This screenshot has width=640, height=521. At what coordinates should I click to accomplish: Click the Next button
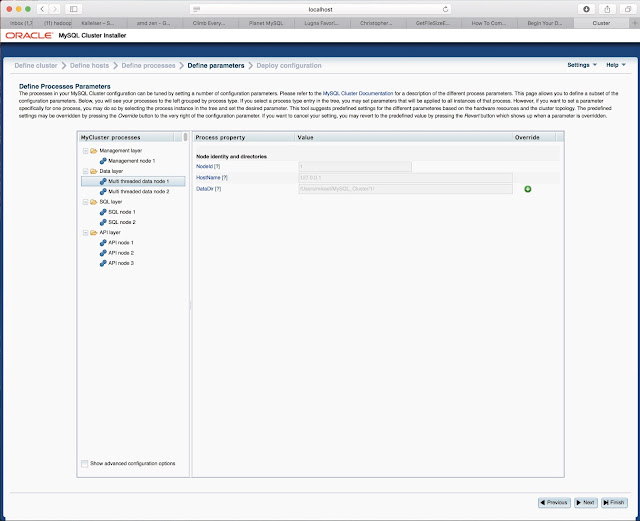pyautogui.click(x=585, y=503)
